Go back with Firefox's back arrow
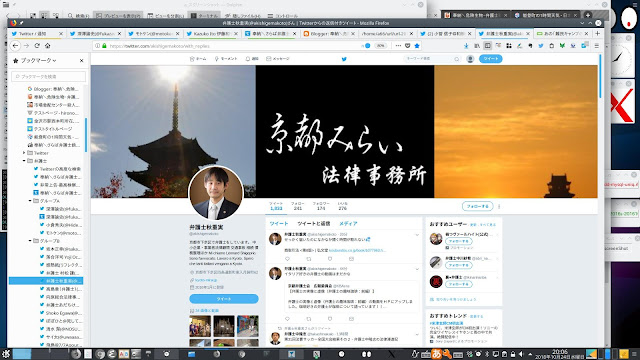Image resolution: width=640 pixels, height=360 pixels. click(x=16, y=46)
